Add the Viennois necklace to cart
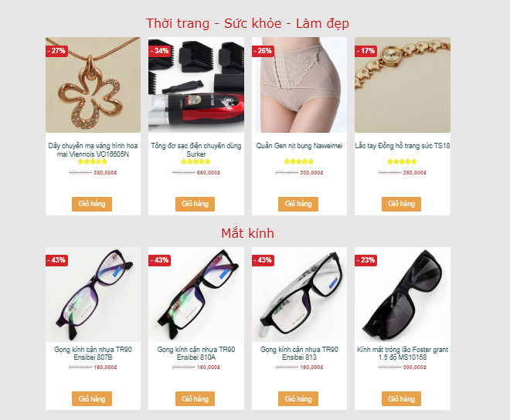Screen dimensions: 510x420 click(x=92, y=204)
